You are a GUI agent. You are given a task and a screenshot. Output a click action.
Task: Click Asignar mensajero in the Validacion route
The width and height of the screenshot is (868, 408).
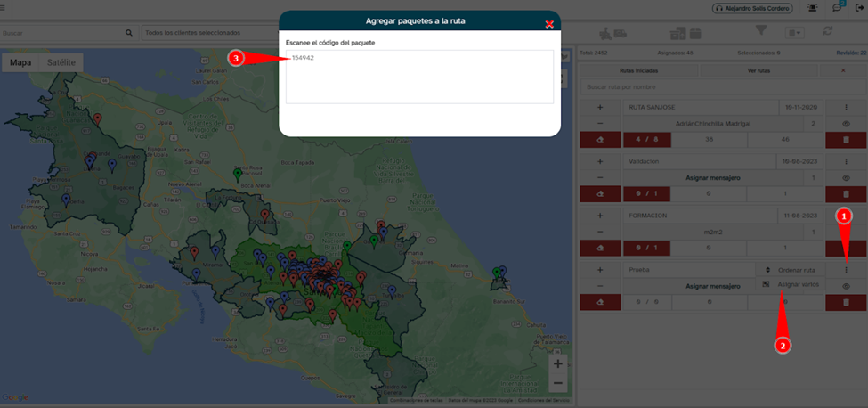coord(713,177)
